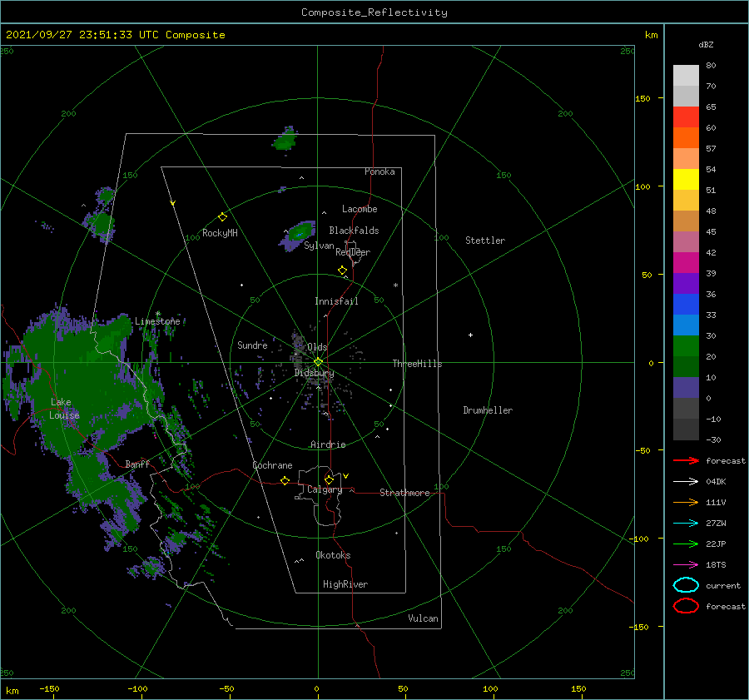Screen dimensions: 749x700
Task: Click the magenta 18TS arrow legend icon
Action: coord(686,565)
